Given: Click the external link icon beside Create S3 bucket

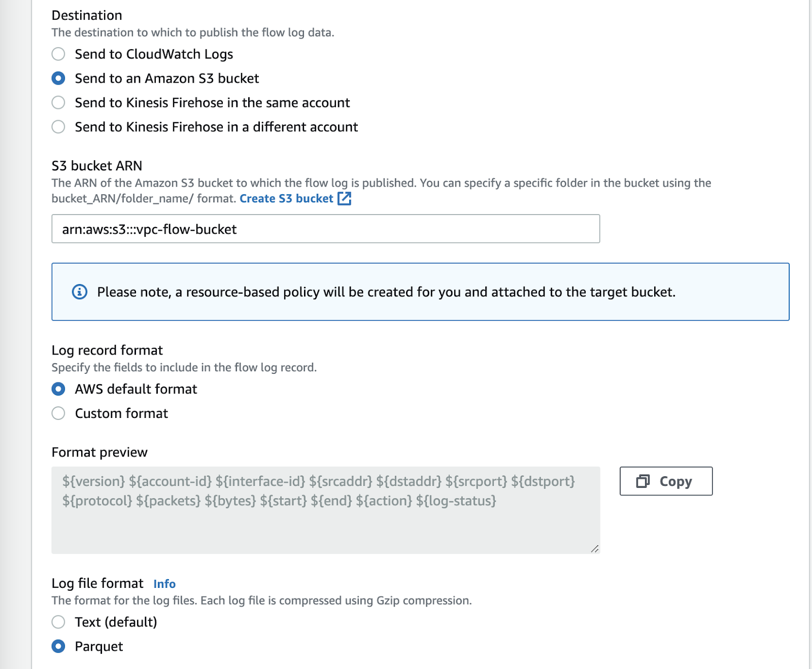Looking at the screenshot, I should point(345,198).
